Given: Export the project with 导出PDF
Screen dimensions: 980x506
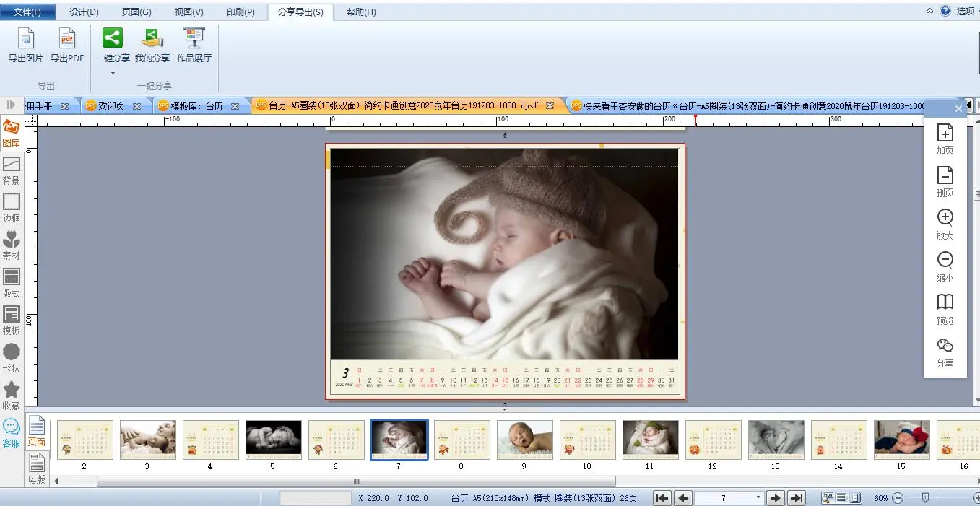Looking at the screenshot, I should point(67,45).
